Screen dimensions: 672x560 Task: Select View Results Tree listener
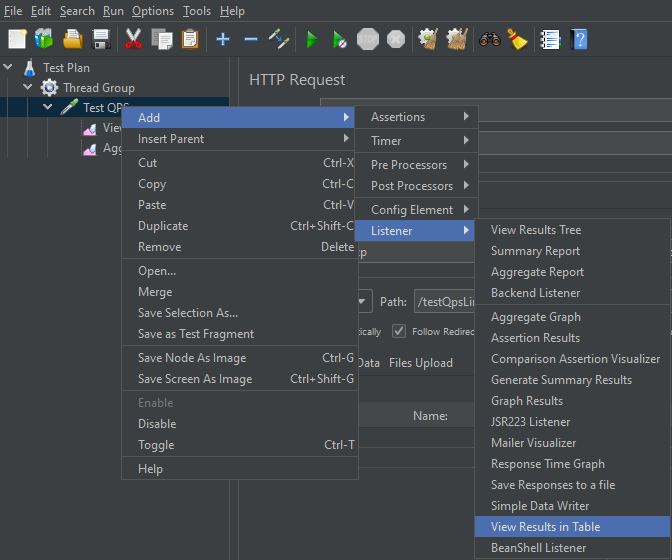pos(572,230)
